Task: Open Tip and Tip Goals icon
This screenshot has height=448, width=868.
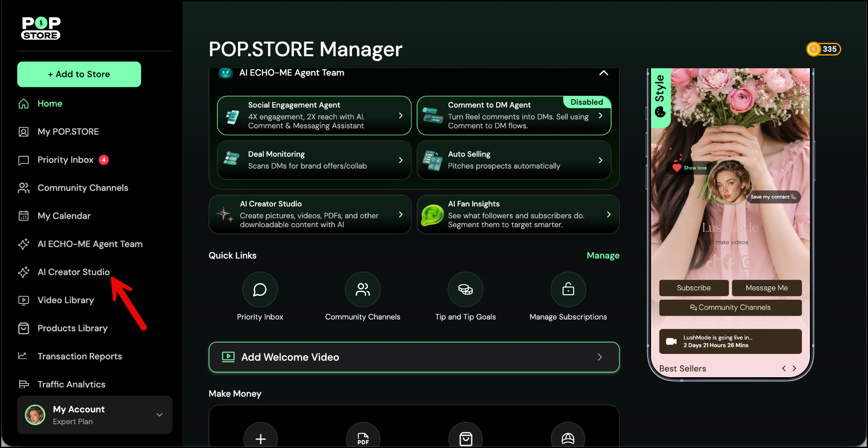Action: (465, 289)
